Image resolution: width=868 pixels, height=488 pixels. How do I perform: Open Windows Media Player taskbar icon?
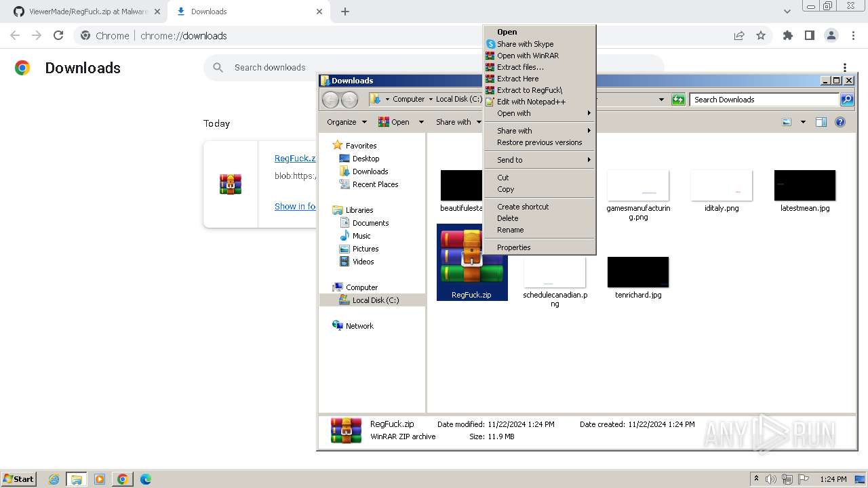coord(100,479)
